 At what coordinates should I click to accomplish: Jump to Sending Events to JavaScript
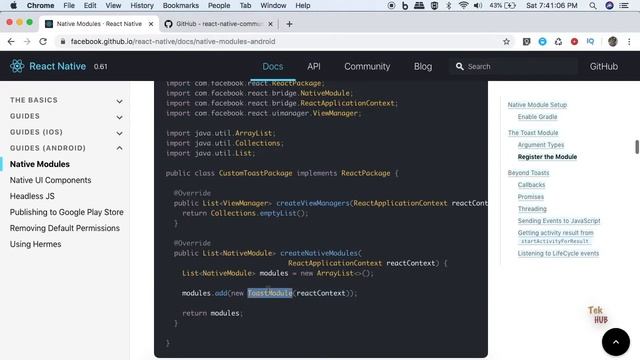point(559,221)
